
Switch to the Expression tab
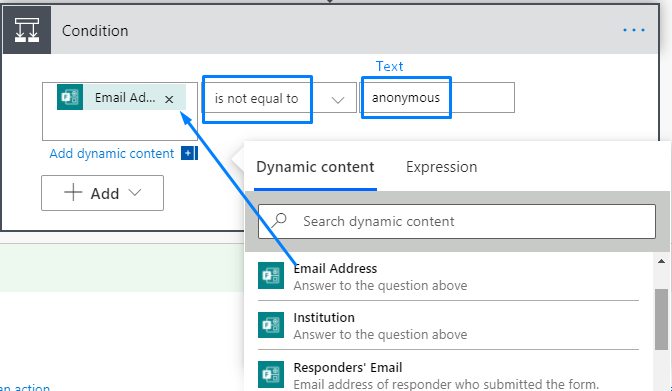point(441,167)
